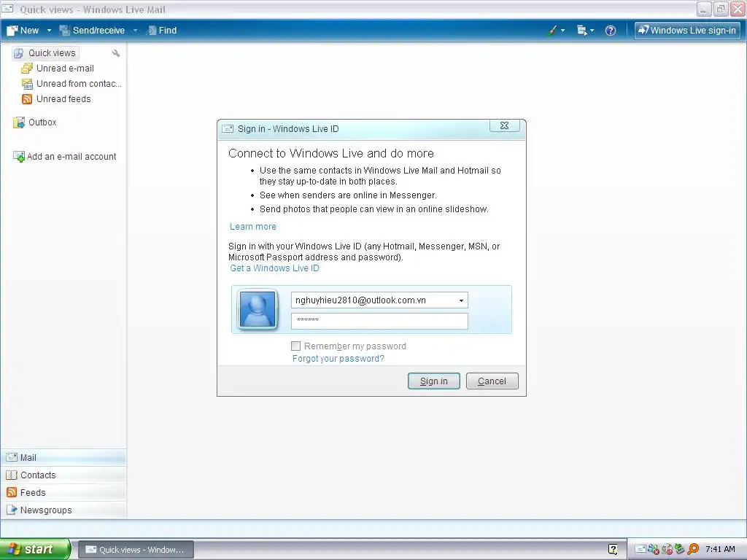747x560 pixels.
Task: Open the Help question mark icon
Action: coord(611,31)
